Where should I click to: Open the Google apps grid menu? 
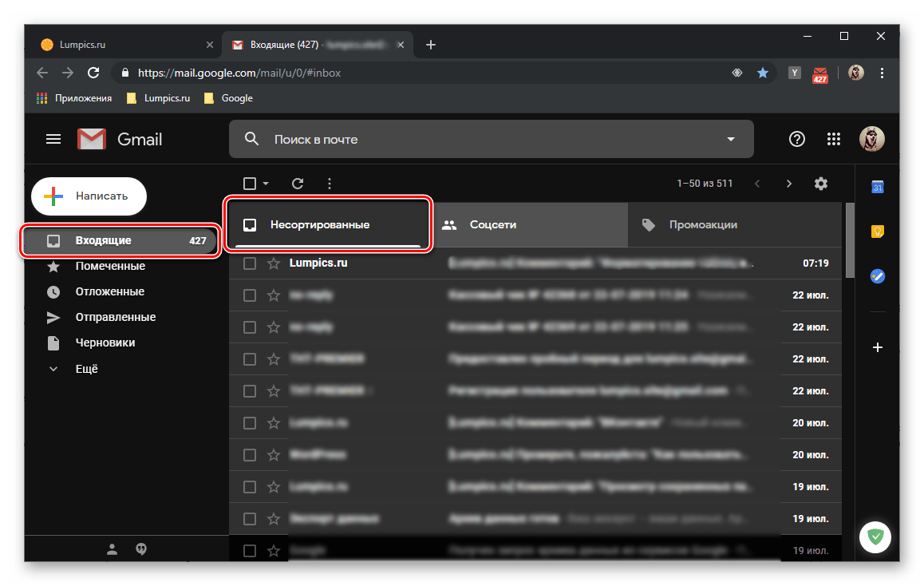pos(834,139)
